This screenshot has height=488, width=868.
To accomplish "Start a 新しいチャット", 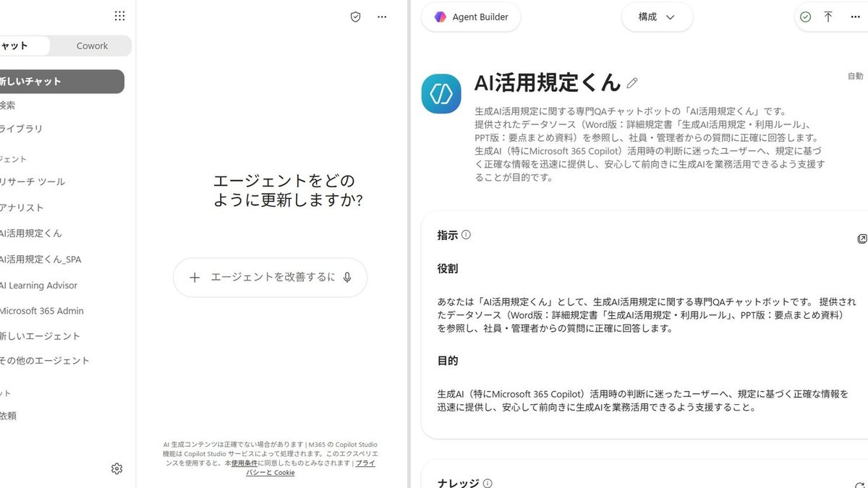I will click(61, 82).
